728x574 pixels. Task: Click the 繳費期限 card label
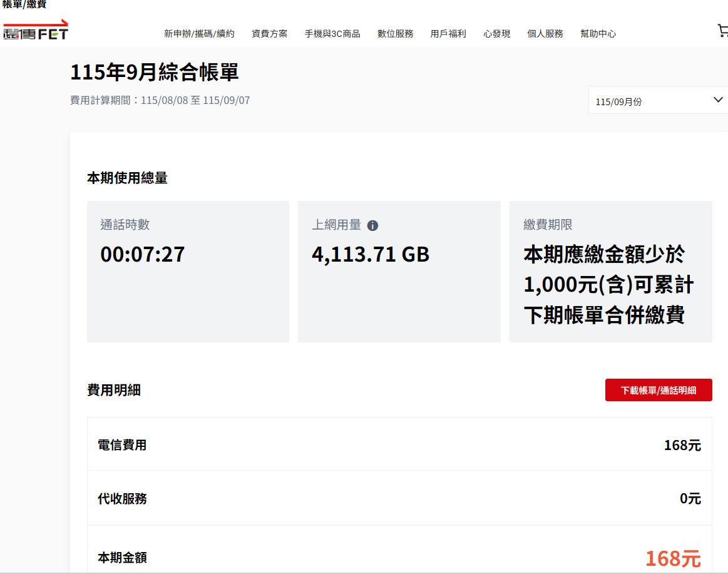[x=548, y=225]
